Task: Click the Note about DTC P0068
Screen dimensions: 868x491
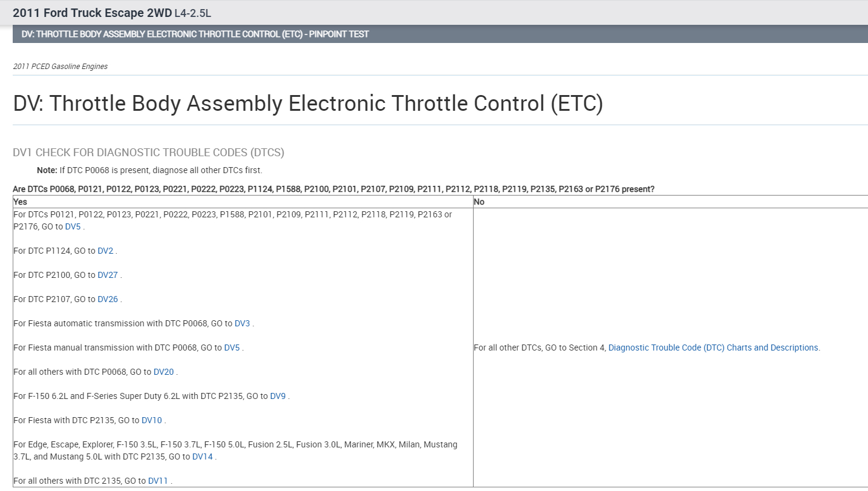Action: 149,170
